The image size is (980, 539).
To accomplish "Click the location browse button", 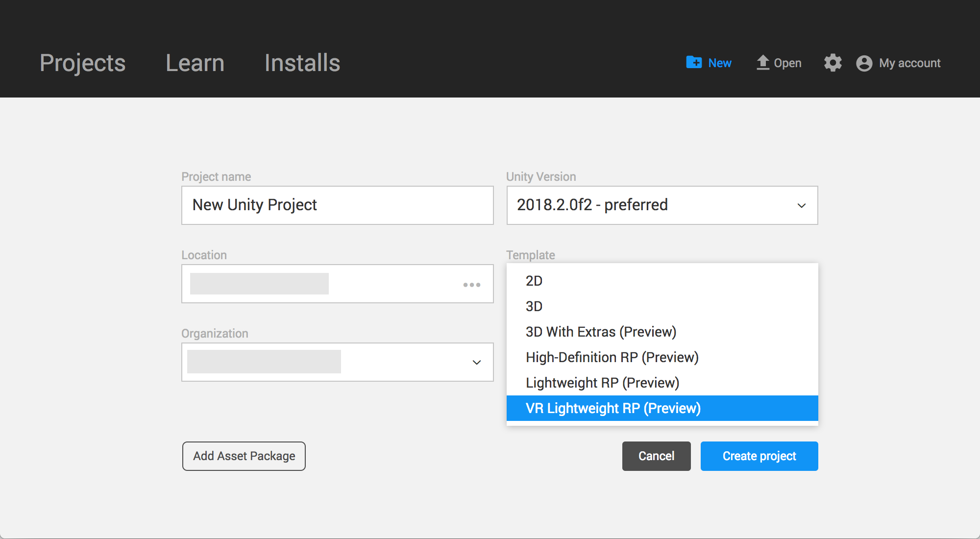I will (x=472, y=283).
